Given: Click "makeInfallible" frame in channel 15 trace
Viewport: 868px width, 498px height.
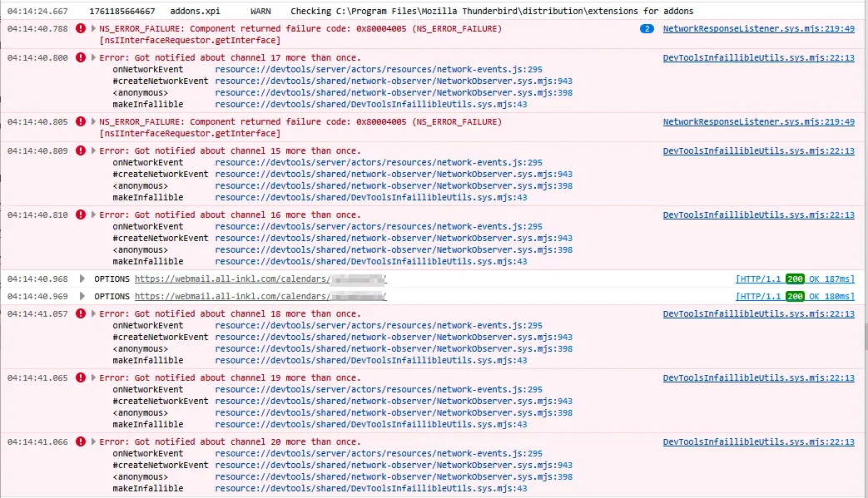Looking at the screenshot, I should pos(148,197).
